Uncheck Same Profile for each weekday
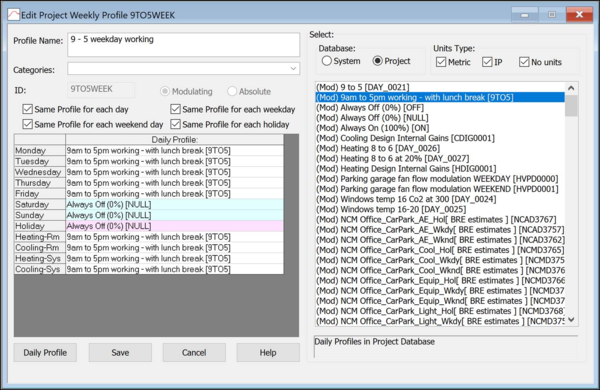 [175, 109]
